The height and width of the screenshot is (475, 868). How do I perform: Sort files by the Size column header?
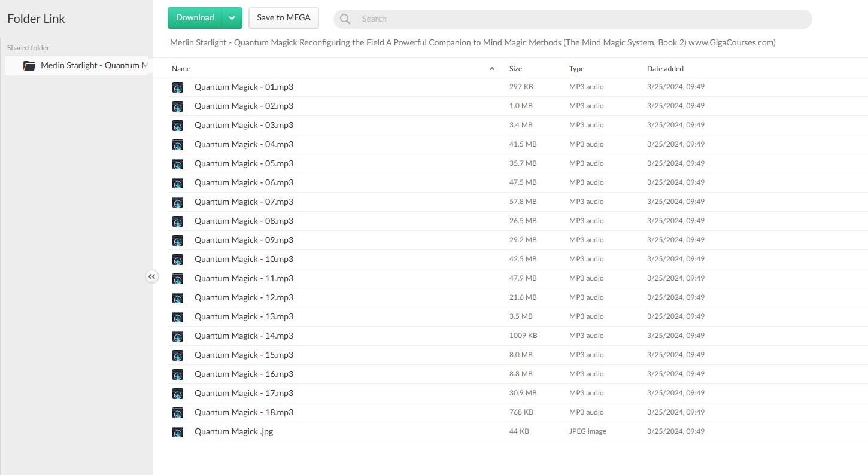pos(515,69)
